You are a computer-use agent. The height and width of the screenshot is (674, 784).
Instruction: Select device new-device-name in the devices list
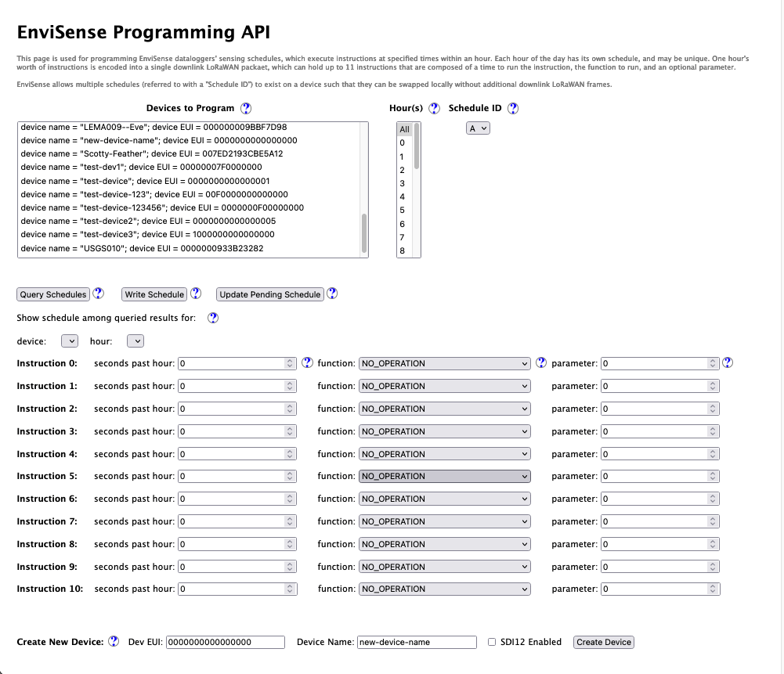point(189,140)
